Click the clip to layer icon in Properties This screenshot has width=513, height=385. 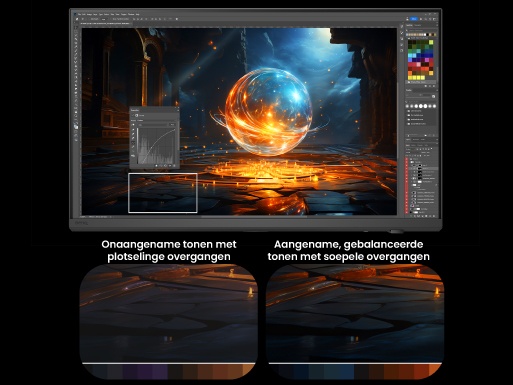pos(156,165)
